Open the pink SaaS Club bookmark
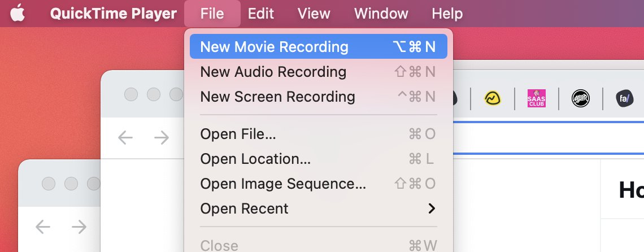The height and width of the screenshot is (252, 644). point(536,98)
